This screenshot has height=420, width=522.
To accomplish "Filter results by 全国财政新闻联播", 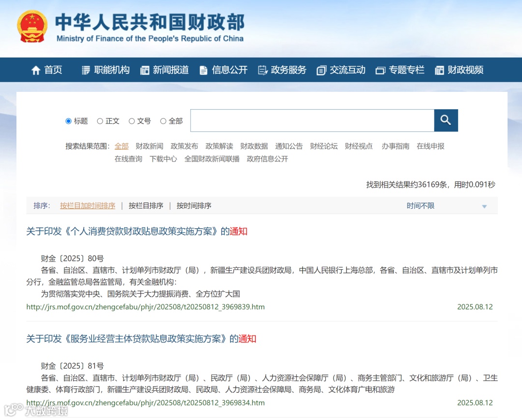I will point(212,159).
